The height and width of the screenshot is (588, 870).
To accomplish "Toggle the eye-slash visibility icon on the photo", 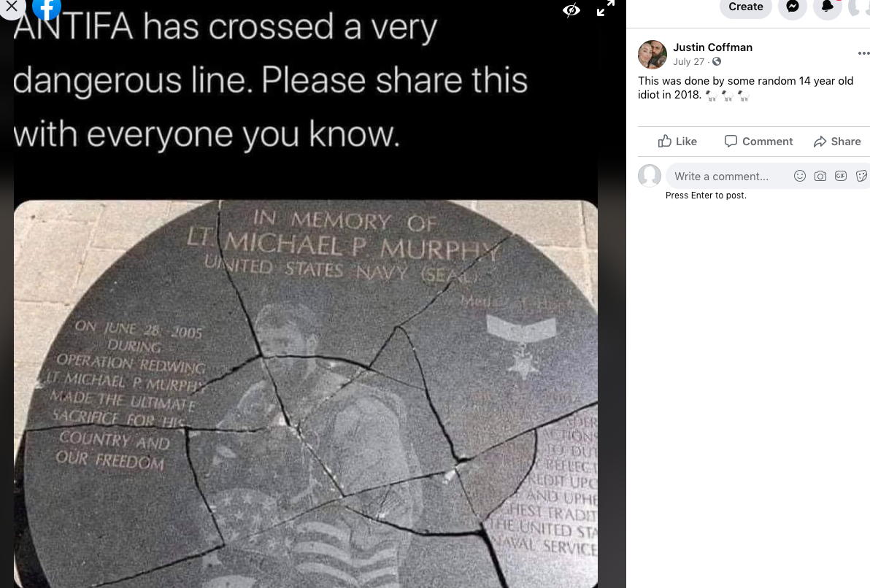I will pyautogui.click(x=571, y=9).
